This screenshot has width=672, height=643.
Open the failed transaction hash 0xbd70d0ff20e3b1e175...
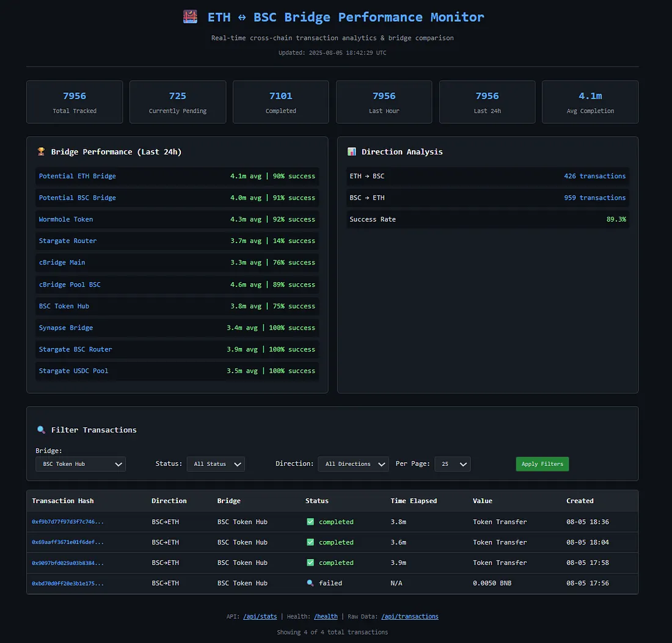[x=68, y=583]
